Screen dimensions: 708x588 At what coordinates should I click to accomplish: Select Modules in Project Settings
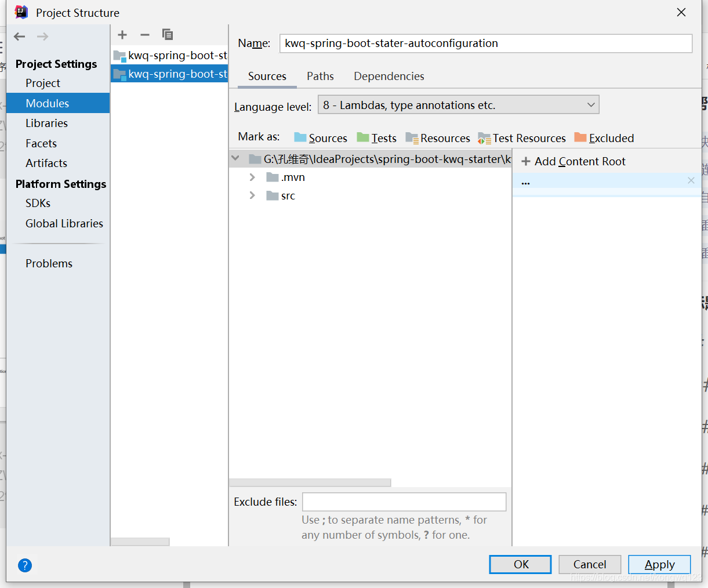pos(58,103)
